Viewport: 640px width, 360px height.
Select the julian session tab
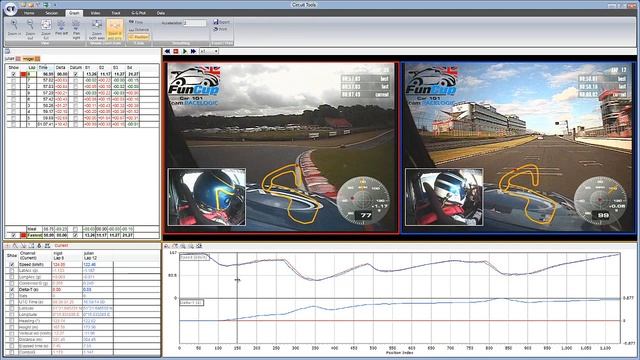point(12,59)
